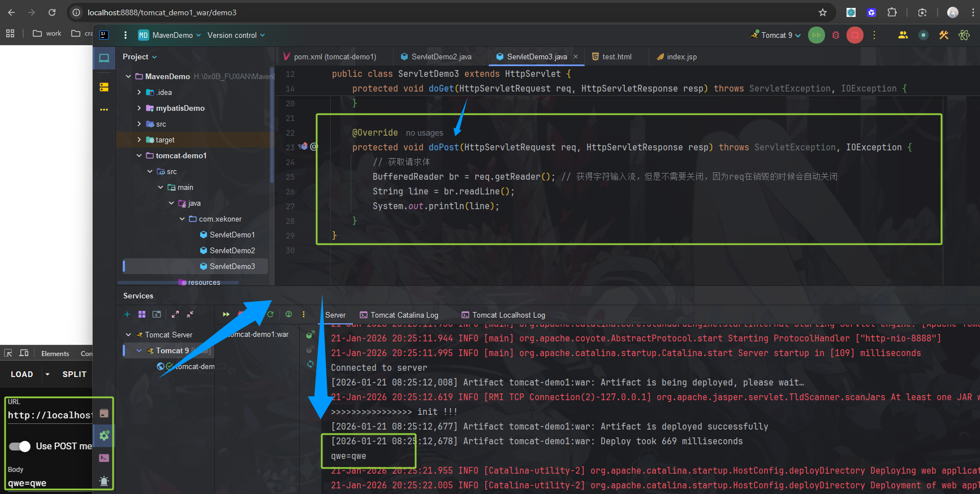Collapse all nodes in the Services tree

190,314
